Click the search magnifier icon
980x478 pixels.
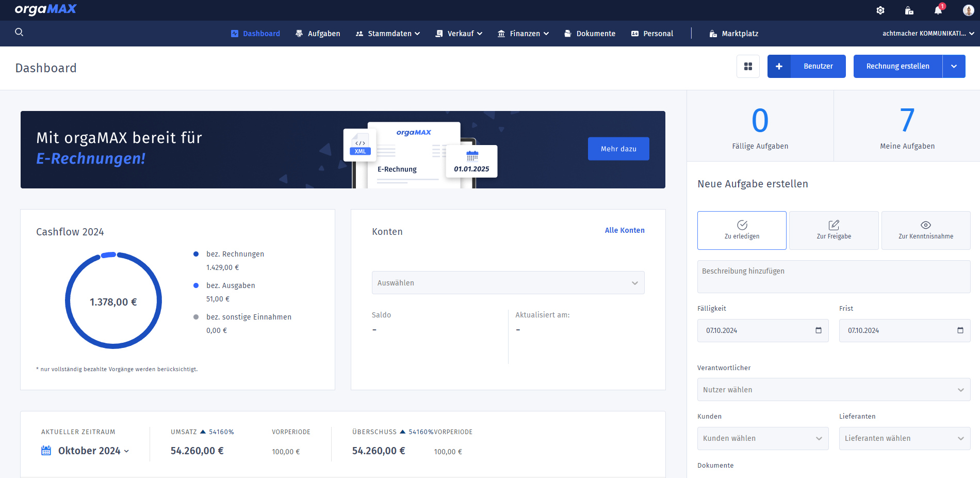point(19,32)
